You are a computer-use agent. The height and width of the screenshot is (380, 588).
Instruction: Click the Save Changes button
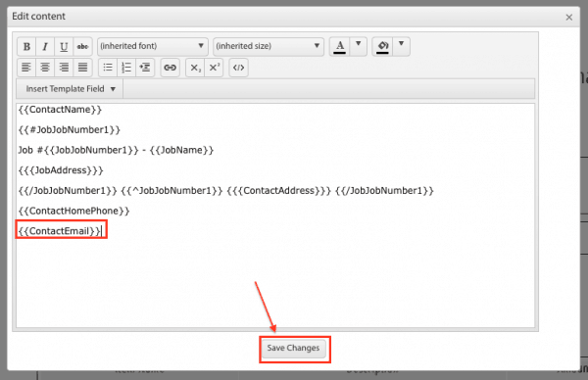[x=293, y=348]
